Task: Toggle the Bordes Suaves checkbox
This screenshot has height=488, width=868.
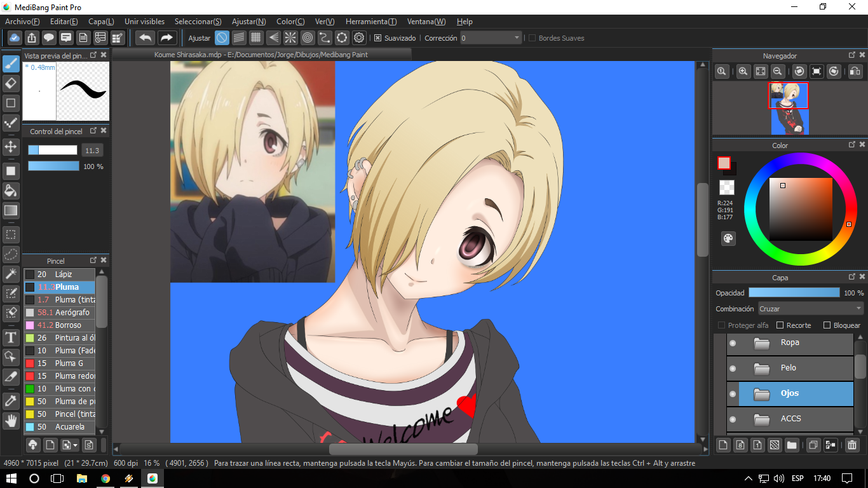Action: pyautogui.click(x=532, y=38)
